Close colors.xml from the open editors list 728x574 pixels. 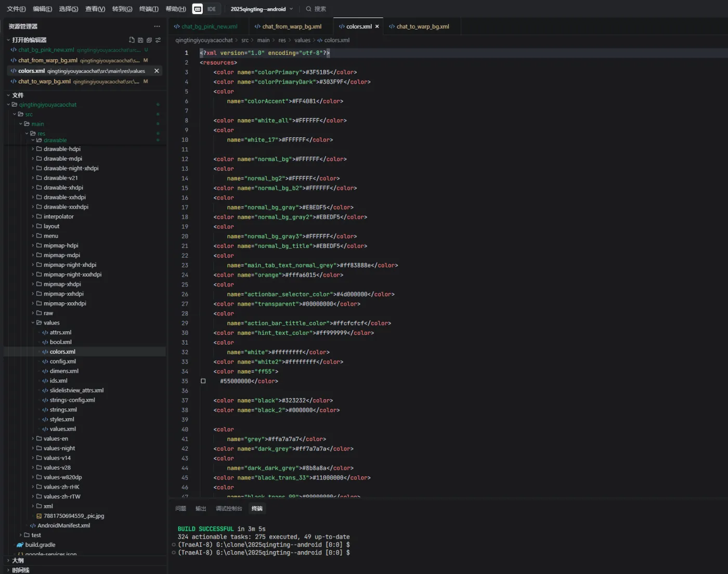point(157,71)
